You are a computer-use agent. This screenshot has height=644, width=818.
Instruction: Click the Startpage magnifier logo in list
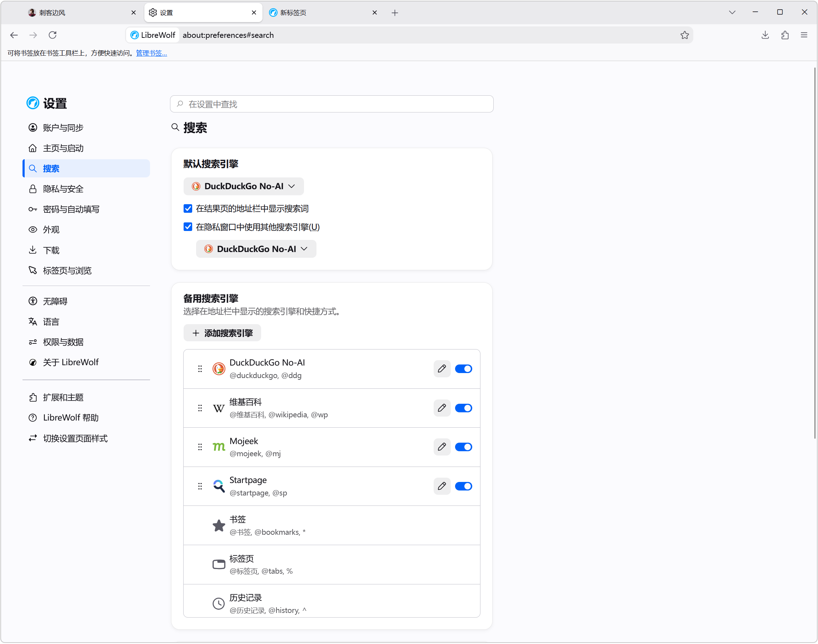coord(219,486)
